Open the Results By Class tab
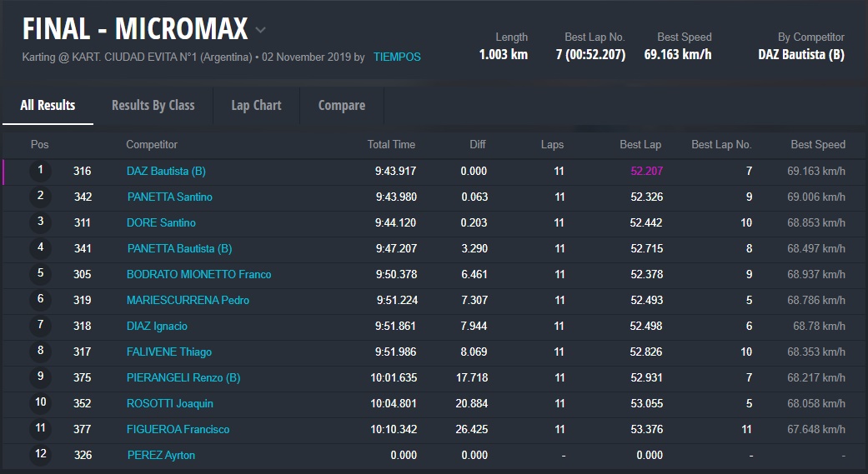The height and width of the screenshot is (474, 868). [x=153, y=105]
